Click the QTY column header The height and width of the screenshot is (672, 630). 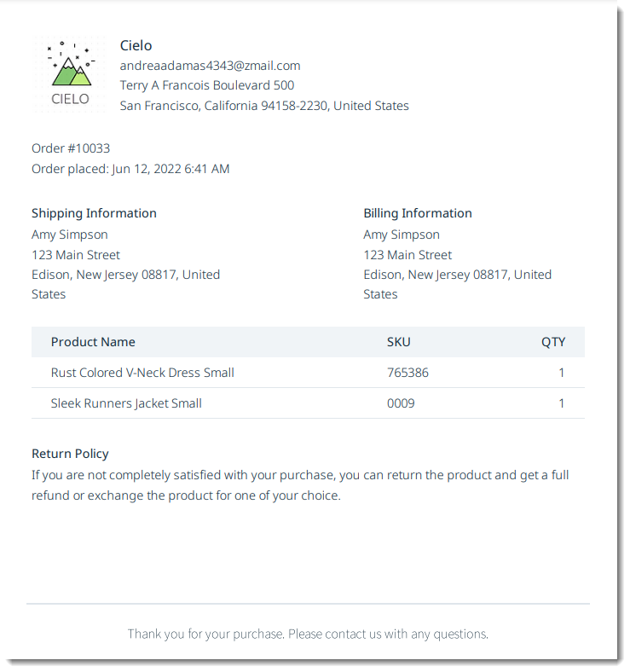coord(553,342)
